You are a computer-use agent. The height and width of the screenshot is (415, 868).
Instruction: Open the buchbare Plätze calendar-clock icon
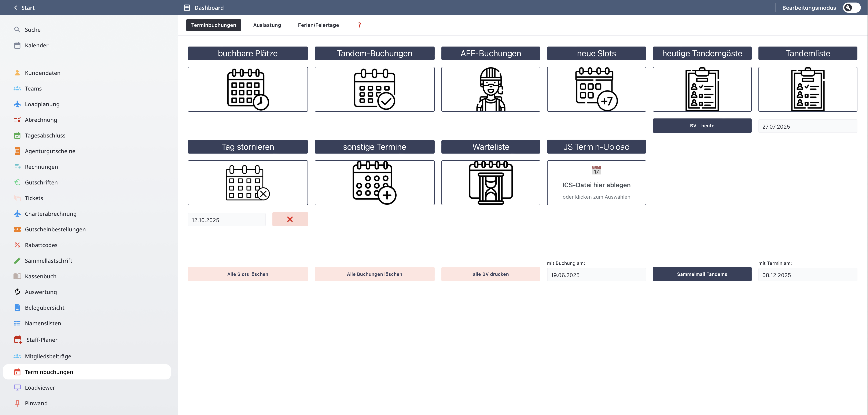pos(248,89)
